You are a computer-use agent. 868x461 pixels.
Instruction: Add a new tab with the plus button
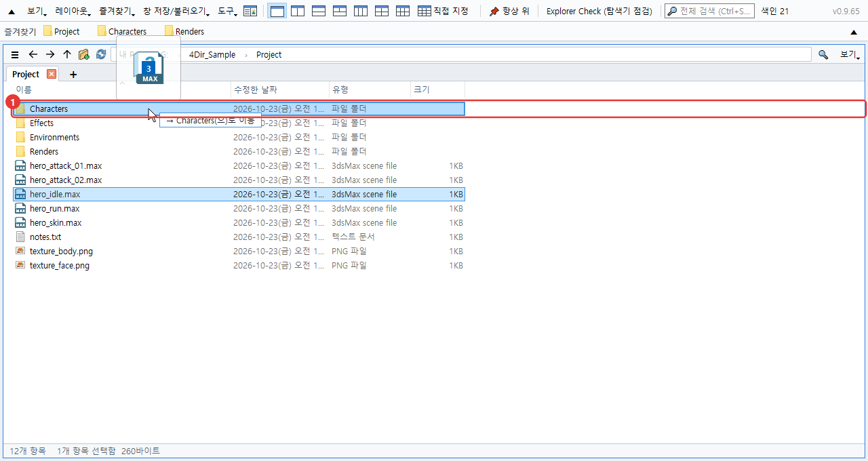coord(73,75)
